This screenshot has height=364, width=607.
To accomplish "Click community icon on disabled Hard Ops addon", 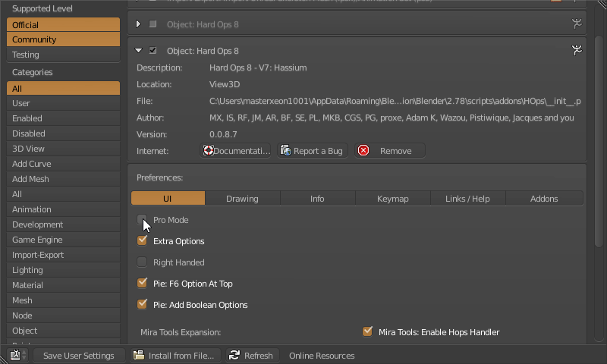I will 577,24.
